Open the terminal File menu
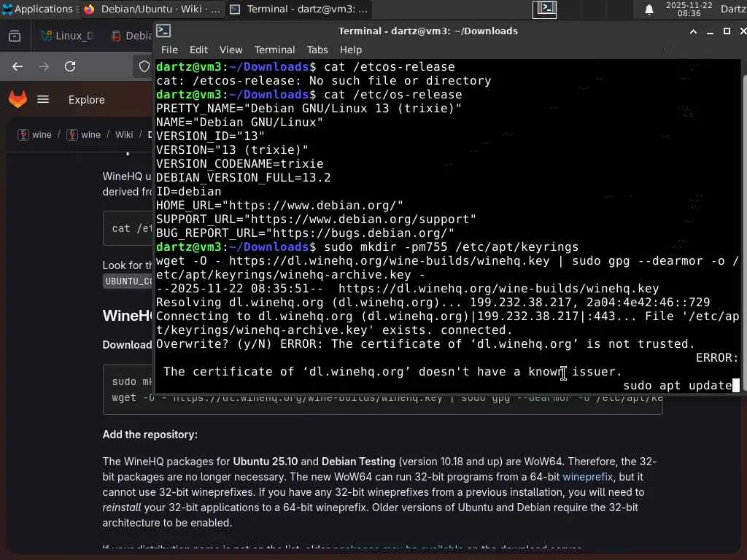Viewport: 747px width, 560px height. 169,50
